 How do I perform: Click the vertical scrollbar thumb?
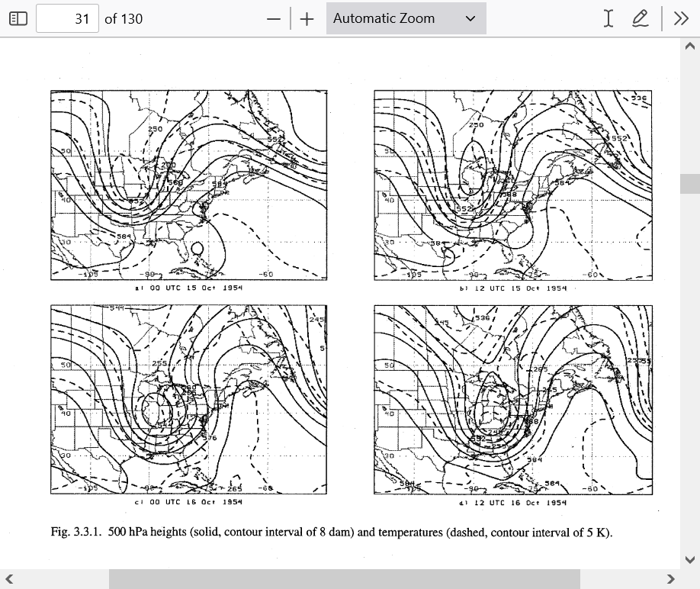point(690,183)
